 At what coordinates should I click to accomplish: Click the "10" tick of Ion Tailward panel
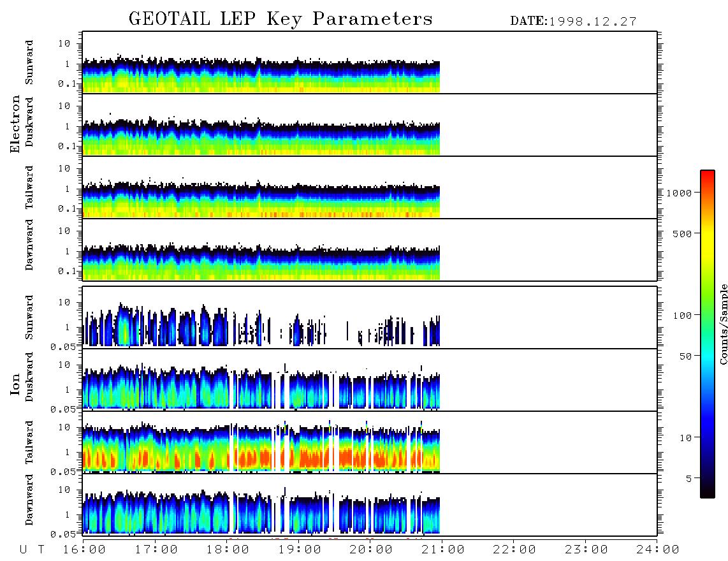point(64,427)
